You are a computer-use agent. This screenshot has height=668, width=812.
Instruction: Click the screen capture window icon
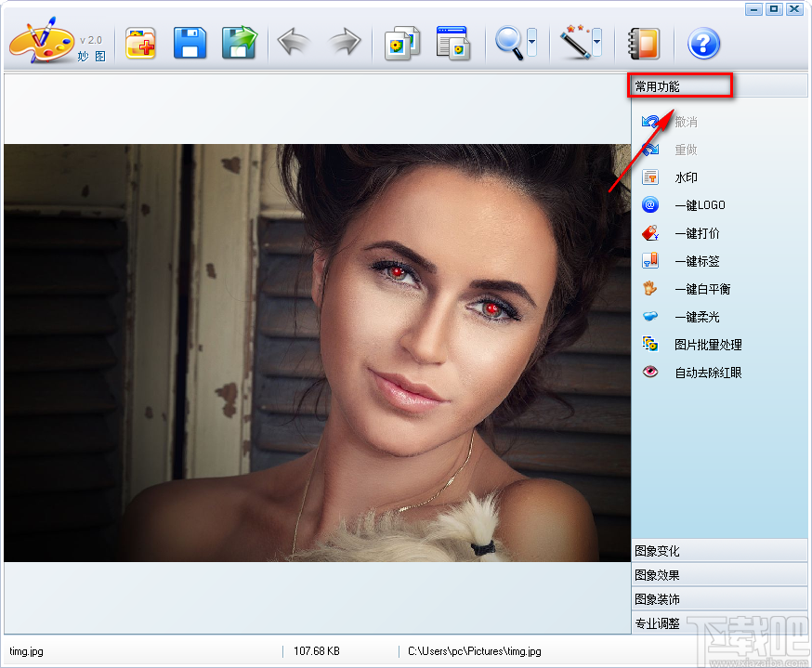coord(453,43)
